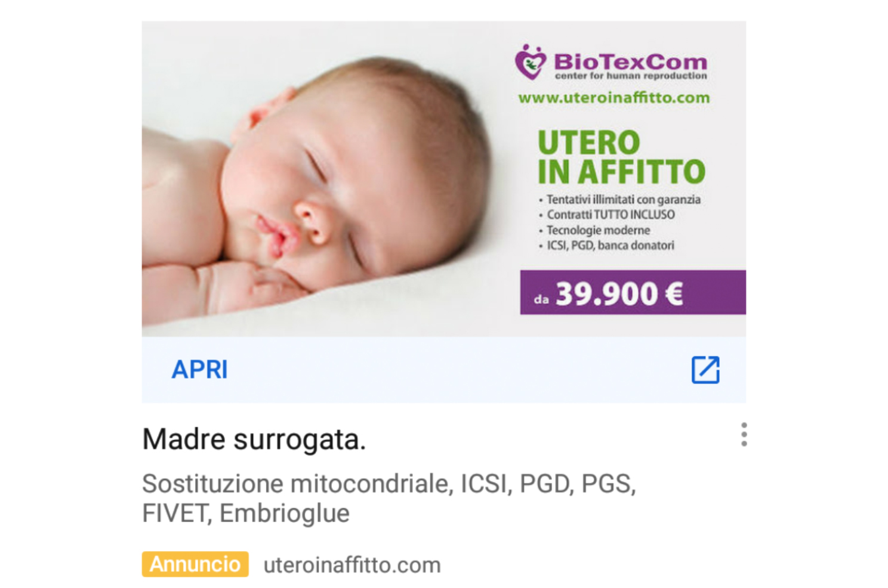Tap the APRI button
This screenshot has width=888, height=588.
click(199, 370)
